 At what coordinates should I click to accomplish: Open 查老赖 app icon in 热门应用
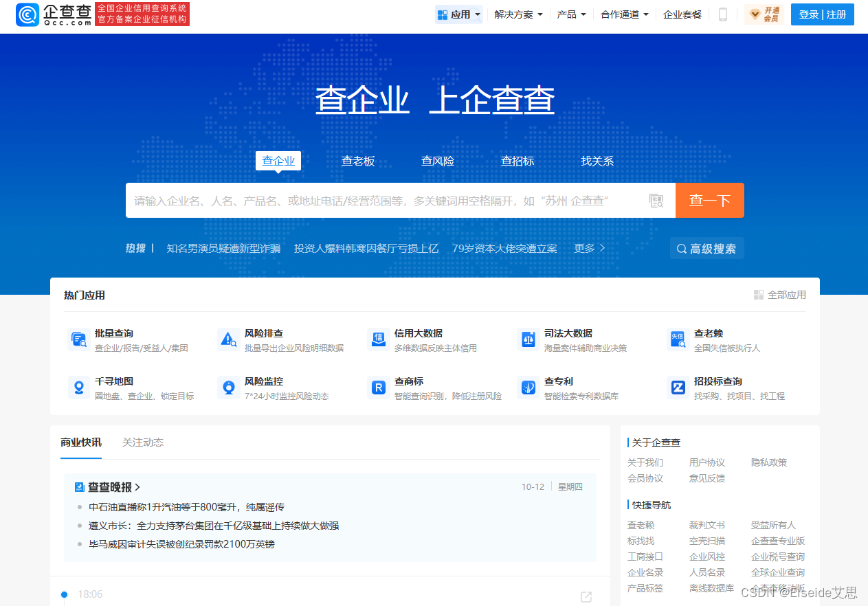pyautogui.click(x=678, y=339)
